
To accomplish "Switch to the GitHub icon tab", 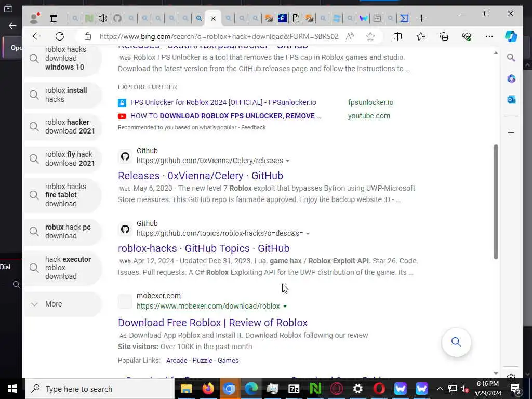I will (x=117, y=18).
